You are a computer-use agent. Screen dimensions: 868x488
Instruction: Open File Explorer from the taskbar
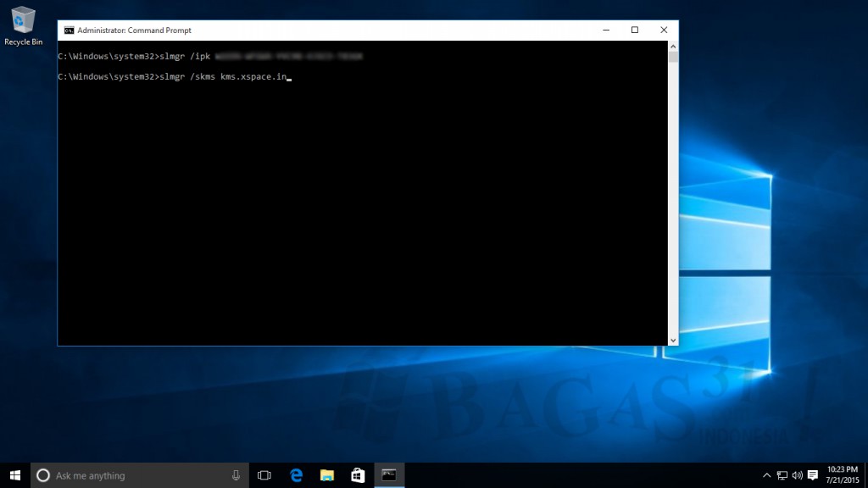(327, 475)
